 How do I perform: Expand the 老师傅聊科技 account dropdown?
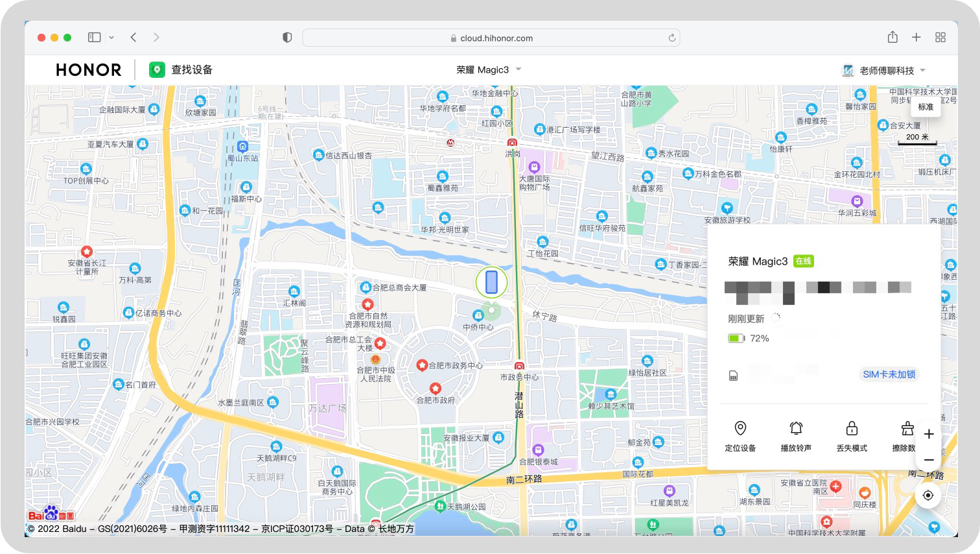pos(923,70)
